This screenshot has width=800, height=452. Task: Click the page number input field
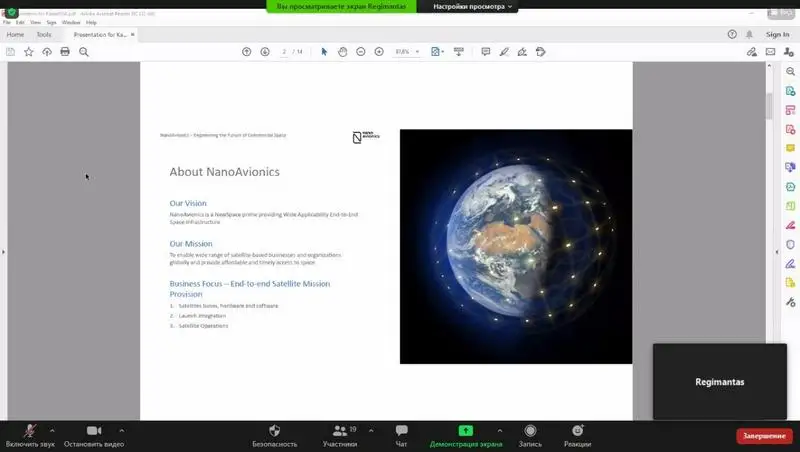(284, 52)
